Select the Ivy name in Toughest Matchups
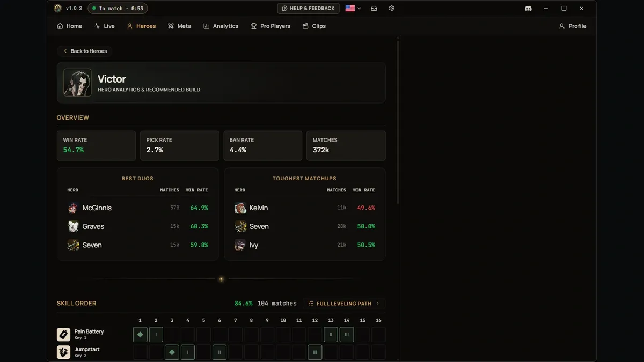Image resolution: width=644 pixels, height=362 pixels. pyautogui.click(x=254, y=245)
